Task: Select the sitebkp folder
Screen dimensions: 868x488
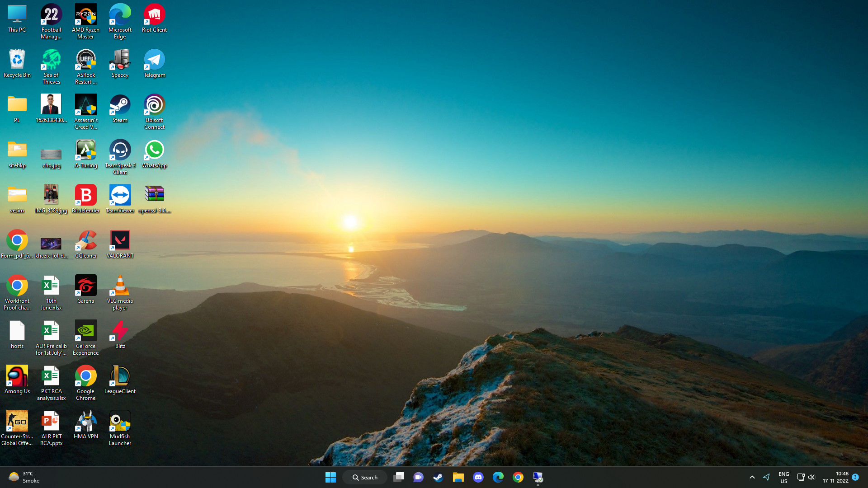Action: pyautogui.click(x=17, y=155)
